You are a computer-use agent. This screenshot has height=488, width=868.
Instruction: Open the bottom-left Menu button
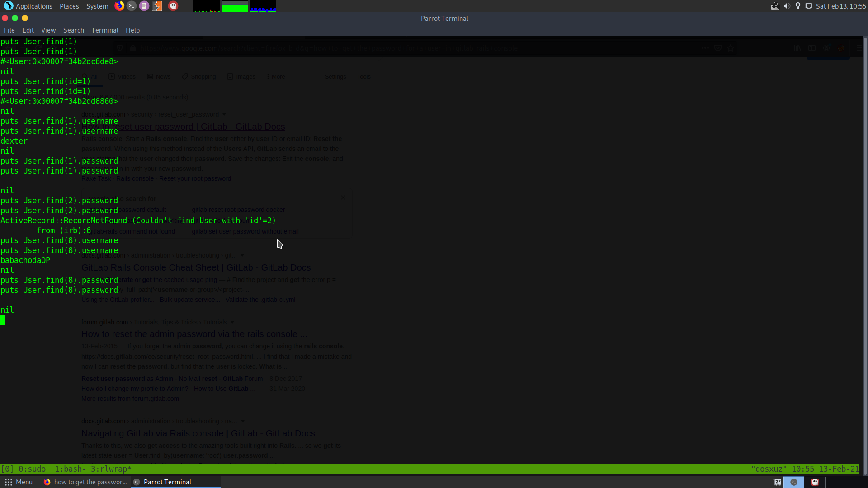pos(19,482)
